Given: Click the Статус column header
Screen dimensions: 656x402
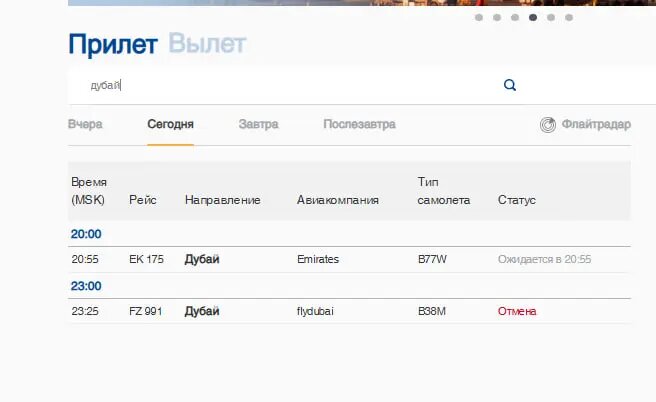Looking at the screenshot, I should [517, 200].
